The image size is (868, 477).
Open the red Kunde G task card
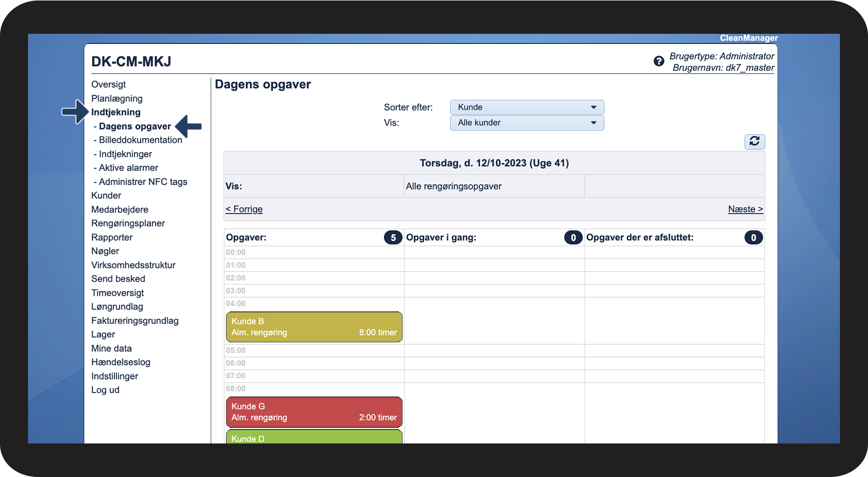(314, 412)
